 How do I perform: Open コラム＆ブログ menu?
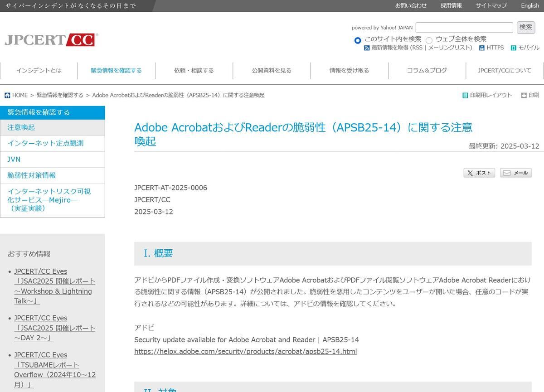(x=427, y=71)
